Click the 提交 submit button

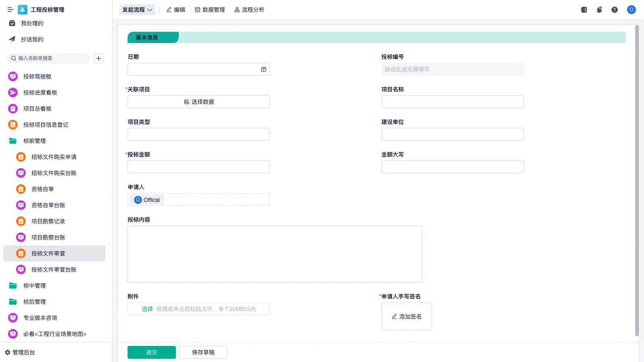click(x=151, y=352)
